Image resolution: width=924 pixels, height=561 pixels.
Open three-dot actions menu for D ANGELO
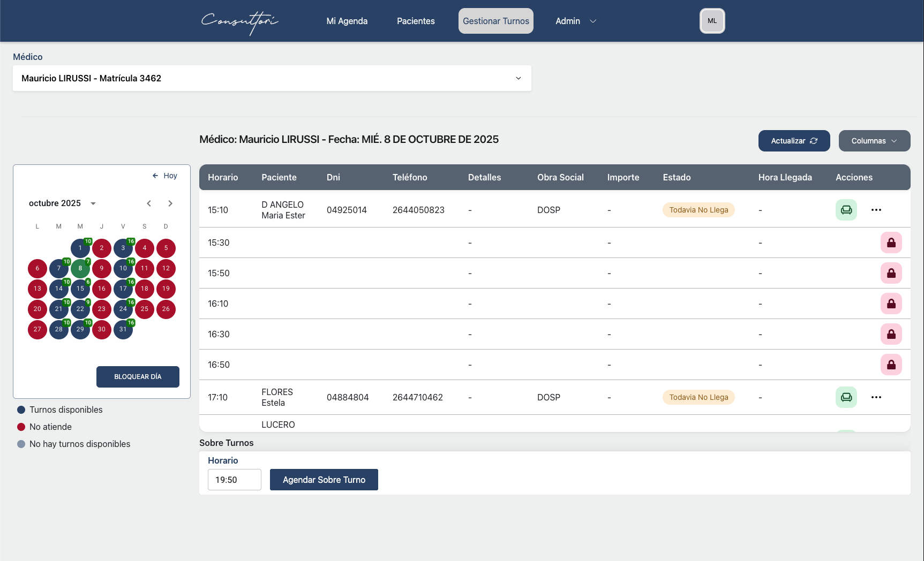pyautogui.click(x=876, y=210)
